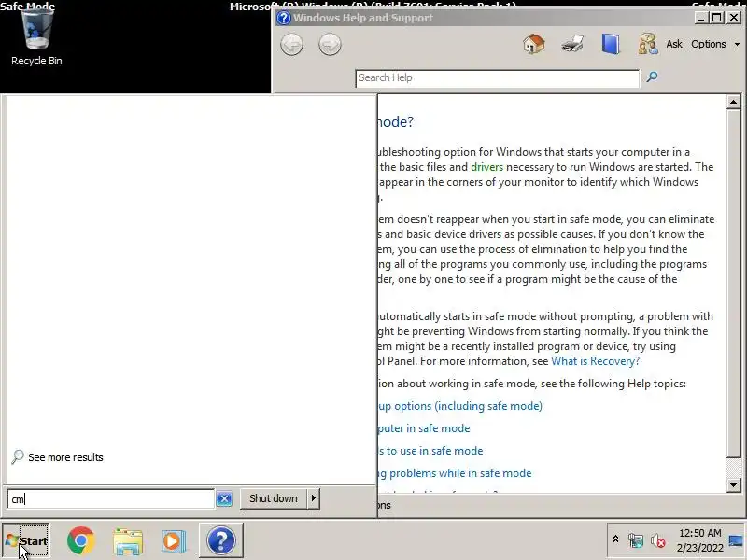Image resolution: width=747 pixels, height=560 pixels.
Task: Switch to Help and Support taskbar button
Action: 221,540
